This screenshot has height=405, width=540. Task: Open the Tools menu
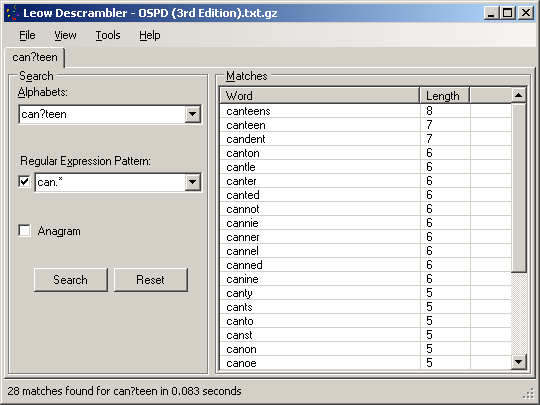click(x=108, y=35)
